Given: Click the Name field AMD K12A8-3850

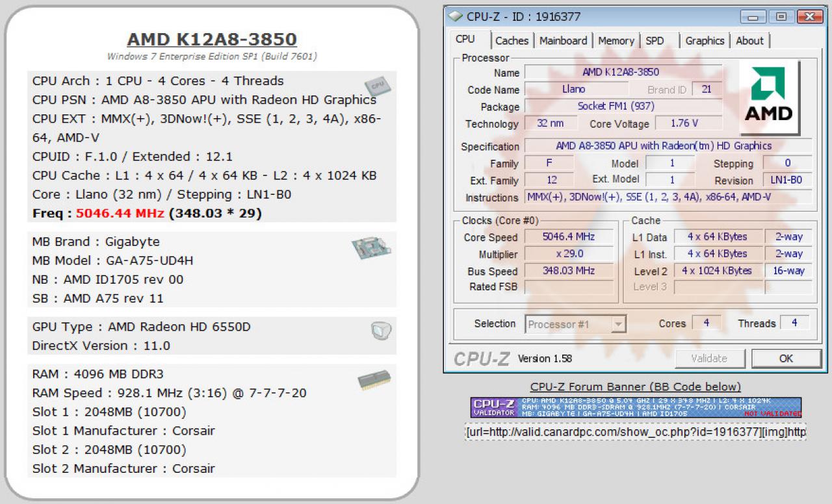Looking at the screenshot, I should [x=623, y=72].
